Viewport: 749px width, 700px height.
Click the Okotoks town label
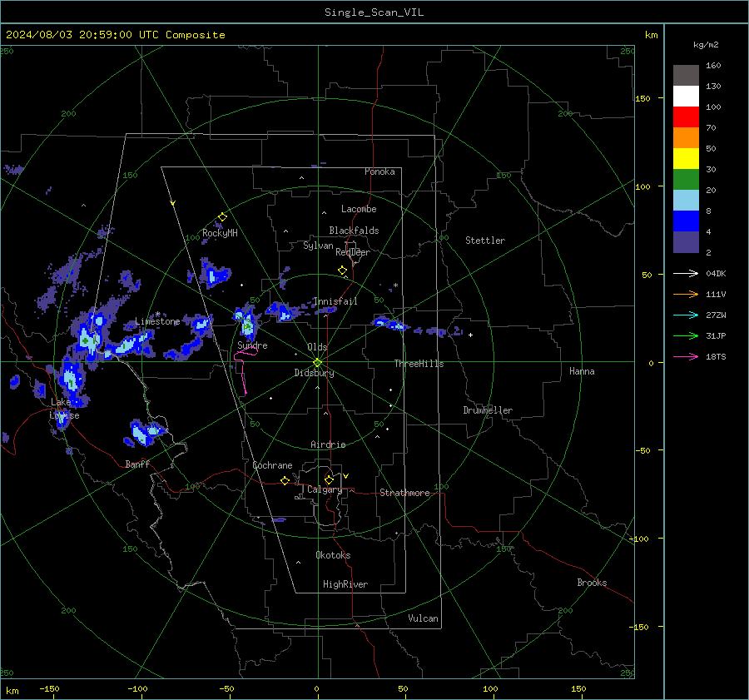point(333,554)
